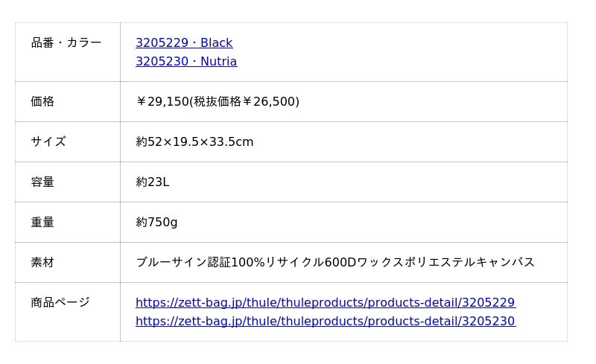Image resolution: width=596 pixels, height=364 pixels.
Task: Click the 価格 row header
Action: point(42,101)
